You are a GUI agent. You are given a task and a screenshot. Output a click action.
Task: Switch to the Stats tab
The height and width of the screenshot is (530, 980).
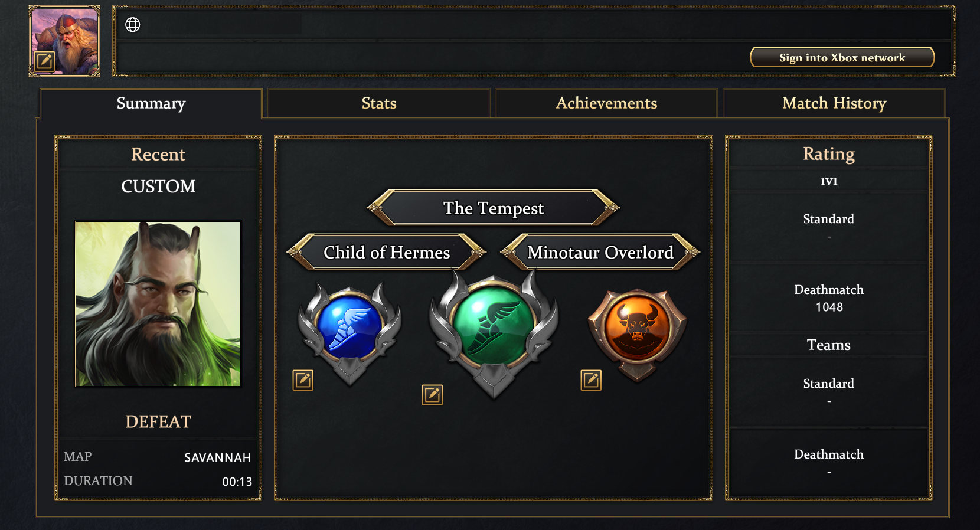click(379, 103)
